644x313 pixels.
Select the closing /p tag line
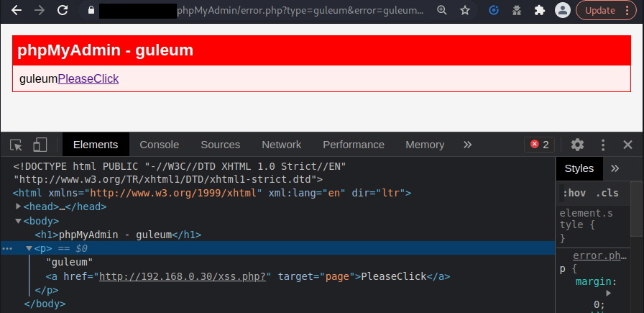pyautogui.click(x=47, y=290)
